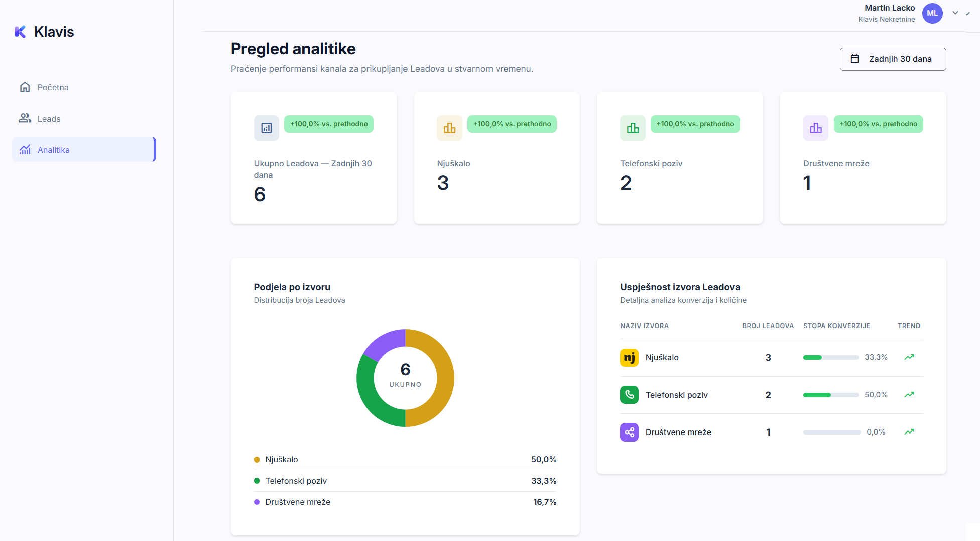
Task: Click the 33,3% value in Telefonski poziv legend row
Action: click(x=544, y=481)
